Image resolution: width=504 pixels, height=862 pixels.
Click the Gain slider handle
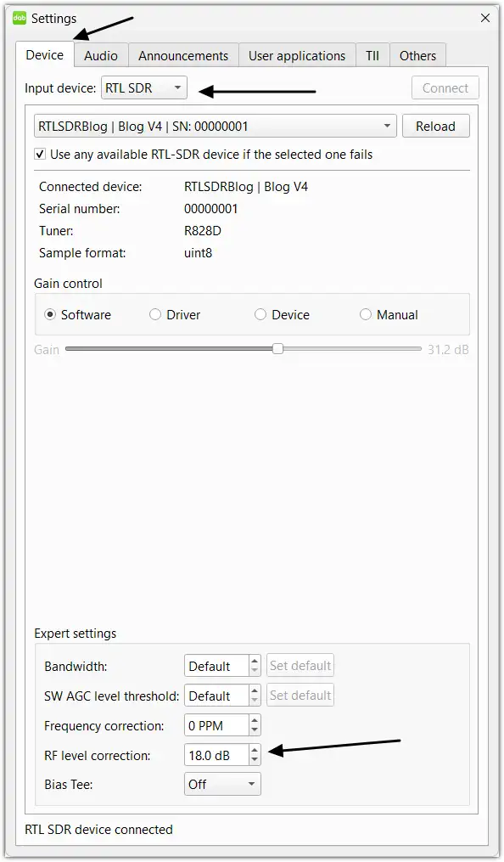coord(277,348)
